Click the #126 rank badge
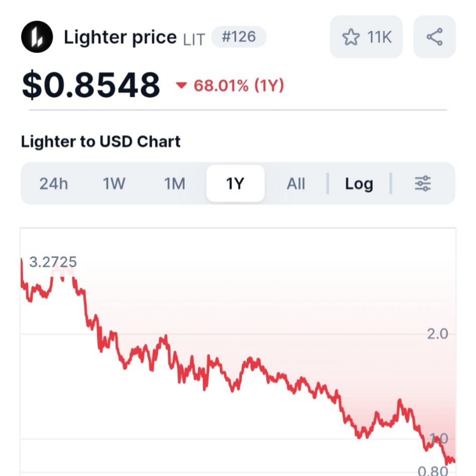The height and width of the screenshot is (476, 476). (239, 37)
